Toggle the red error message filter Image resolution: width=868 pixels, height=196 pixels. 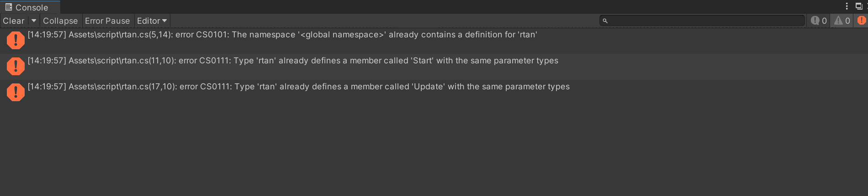click(861, 21)
